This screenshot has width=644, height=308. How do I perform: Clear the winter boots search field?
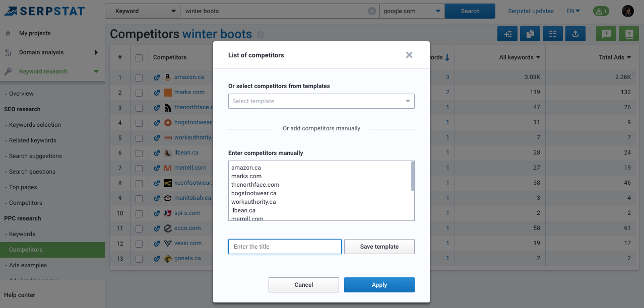(372, 11)
